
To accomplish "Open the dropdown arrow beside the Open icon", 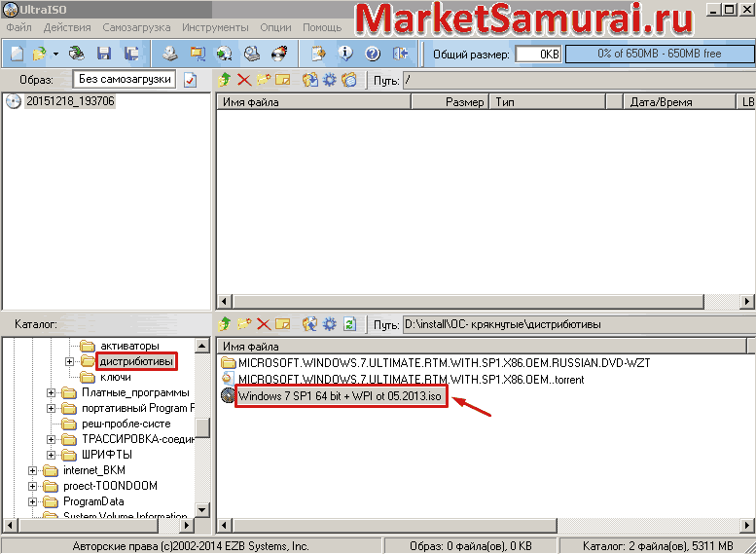I will click(55, 55).
